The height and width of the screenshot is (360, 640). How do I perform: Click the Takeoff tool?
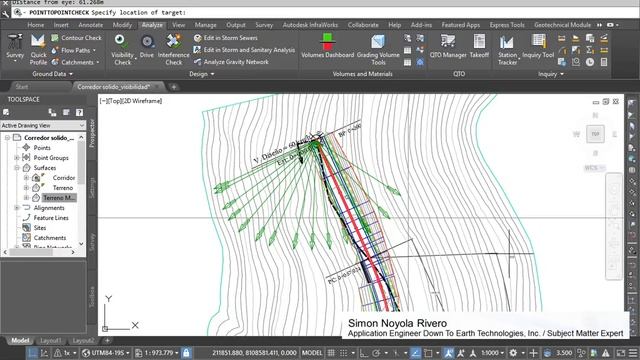point(479,46)
